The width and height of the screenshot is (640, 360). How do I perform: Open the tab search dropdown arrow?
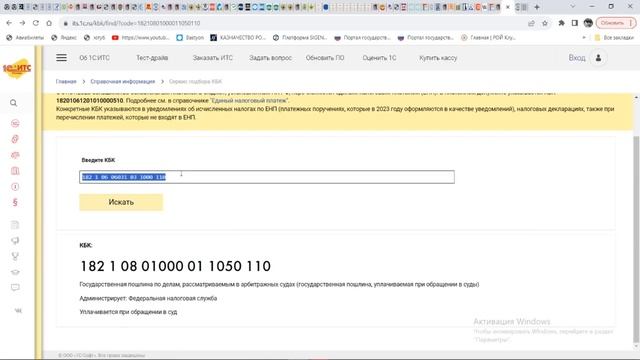tap(572, 7)
